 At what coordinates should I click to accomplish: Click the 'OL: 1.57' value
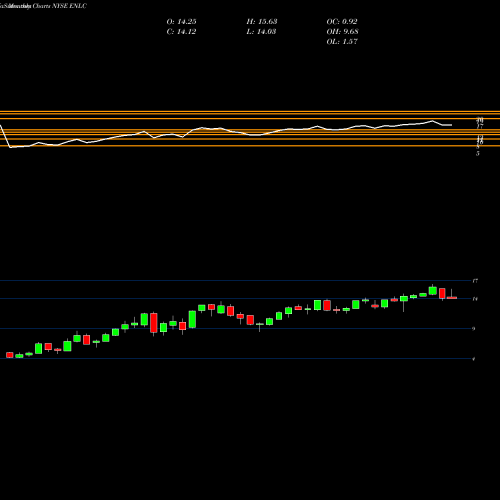tap(342, 42)
